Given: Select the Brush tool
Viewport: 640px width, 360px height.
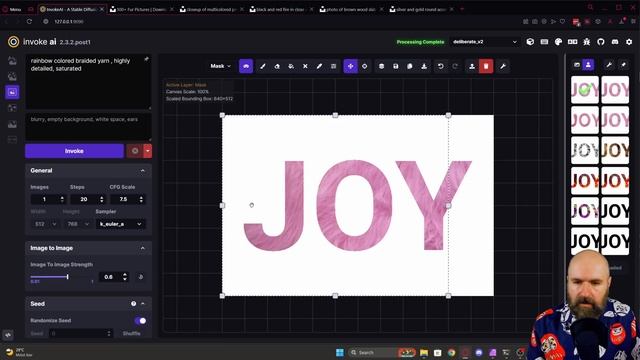Looking at the screenshot, I should tap(263, 66).
